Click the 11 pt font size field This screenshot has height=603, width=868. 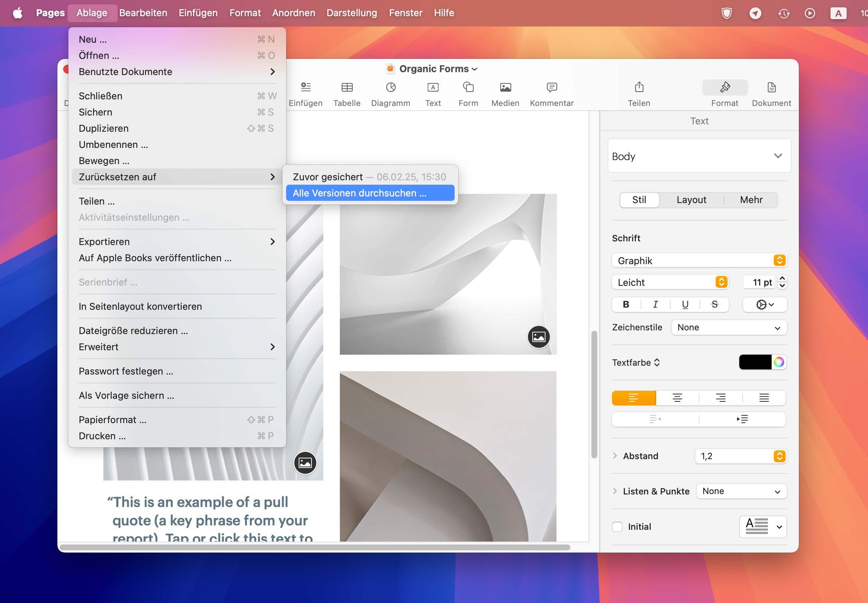click(758, 282)
